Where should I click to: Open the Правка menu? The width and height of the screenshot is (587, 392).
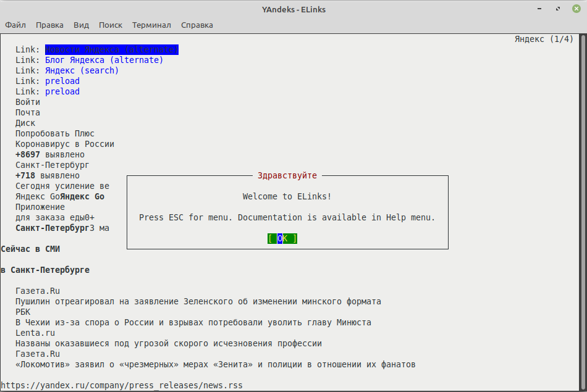[49, 25]
